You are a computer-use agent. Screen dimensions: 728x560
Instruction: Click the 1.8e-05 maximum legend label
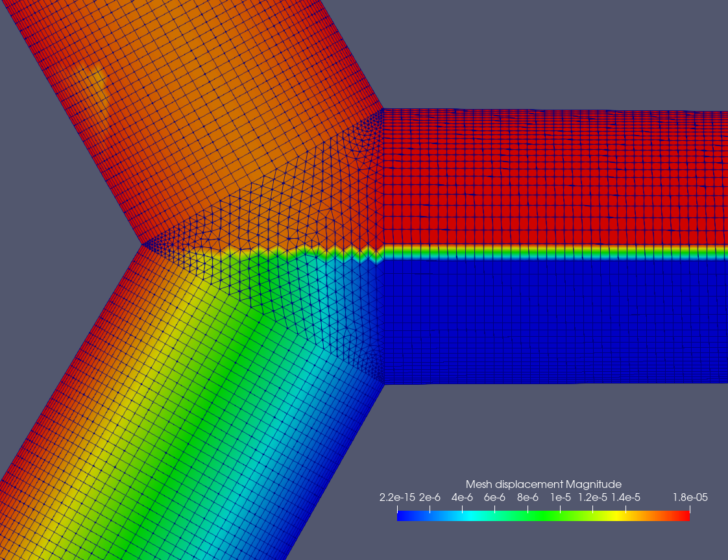coord(689,498)
